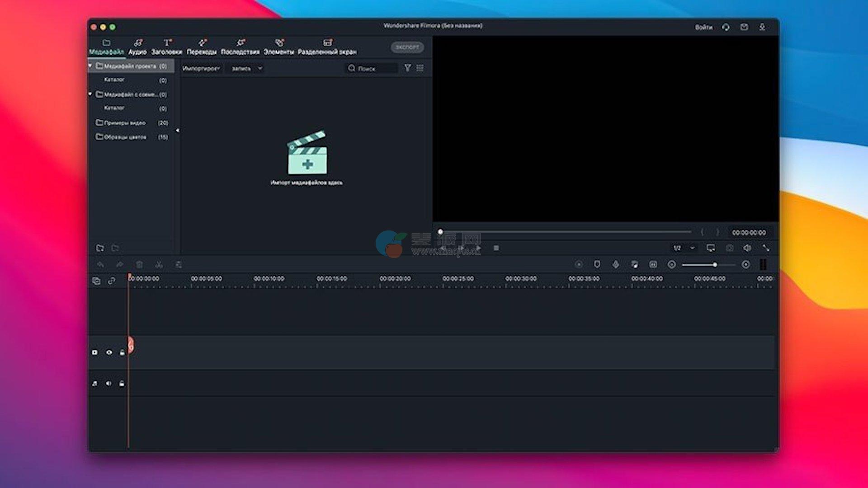Open the Импортировать dropdown

point(201,68)
